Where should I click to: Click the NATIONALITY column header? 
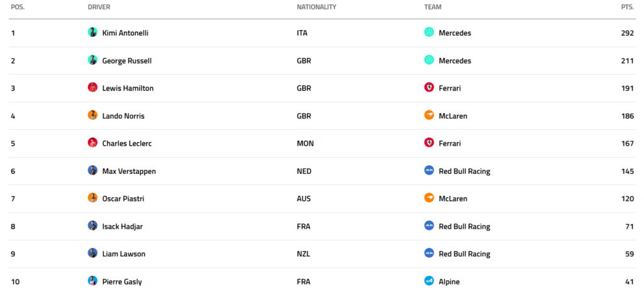click(316, 7)
